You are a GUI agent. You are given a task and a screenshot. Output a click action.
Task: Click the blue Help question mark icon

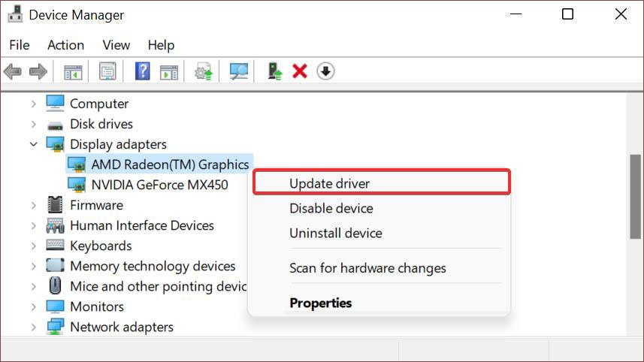pos(142,71)
